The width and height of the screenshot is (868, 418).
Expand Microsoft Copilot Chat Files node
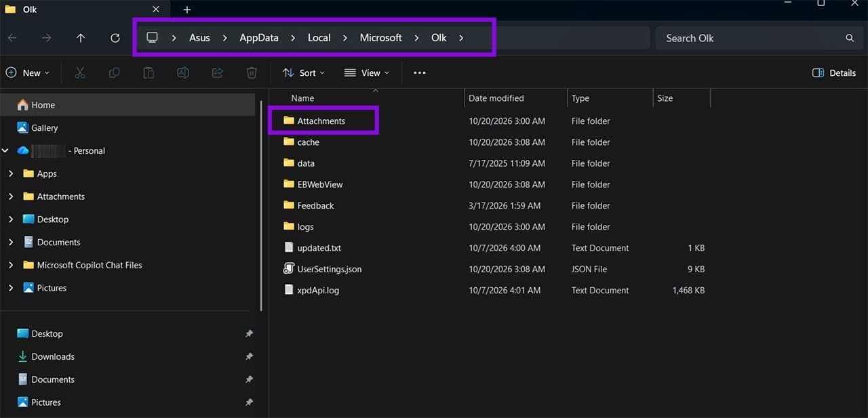point(11,265)
